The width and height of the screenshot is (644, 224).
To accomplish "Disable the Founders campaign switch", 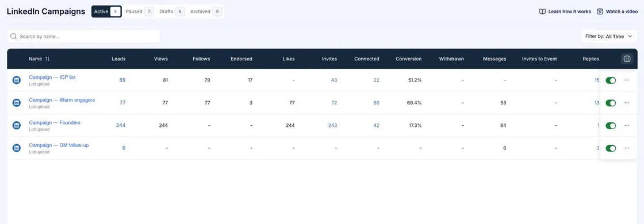I will point(611,126).
